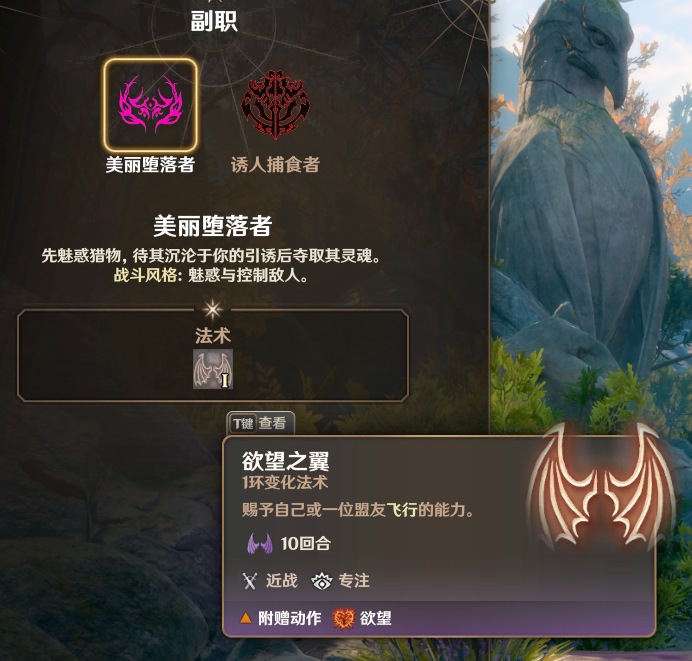This screenshot has height=661, width=692.
Task: Click the purple wings icon beside 10回合
Action: click(260, 543)
